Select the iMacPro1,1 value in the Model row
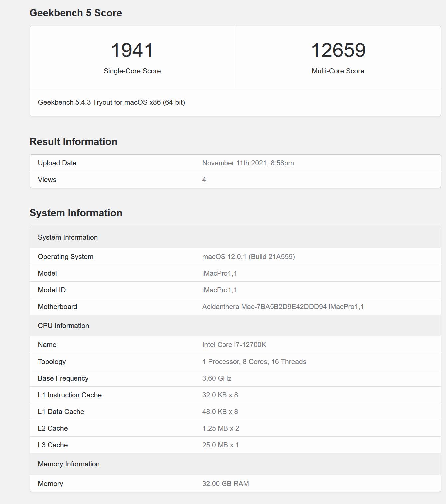The image size is (446, 504). pos(220,273)
